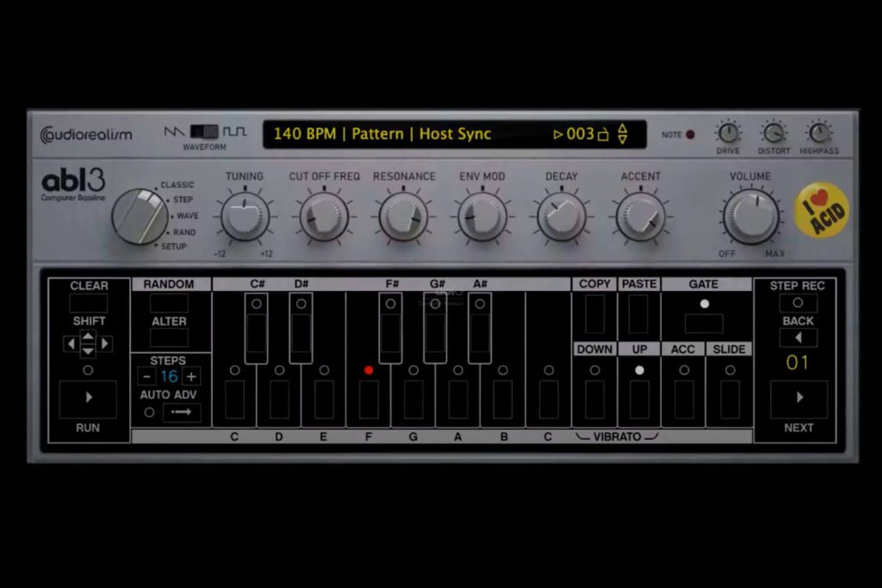Toggle the waveform saw/square switch
882x588 pixels.
click(204, 132)
